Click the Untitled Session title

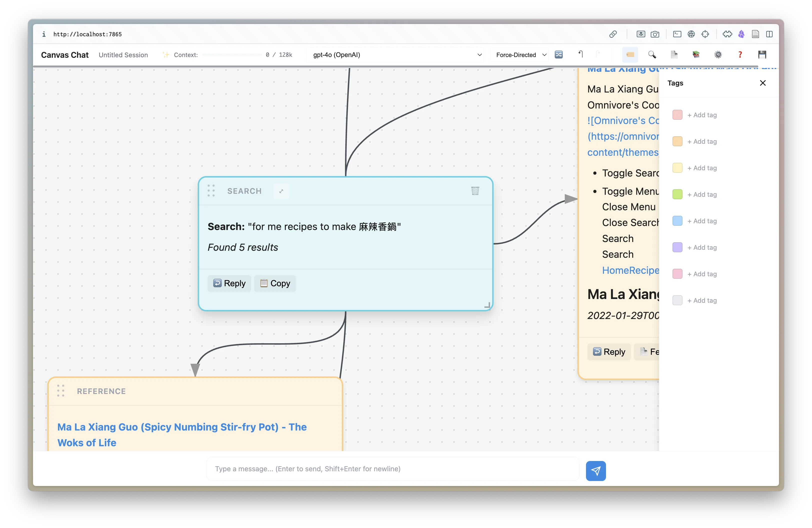click(x=123, y=54)
